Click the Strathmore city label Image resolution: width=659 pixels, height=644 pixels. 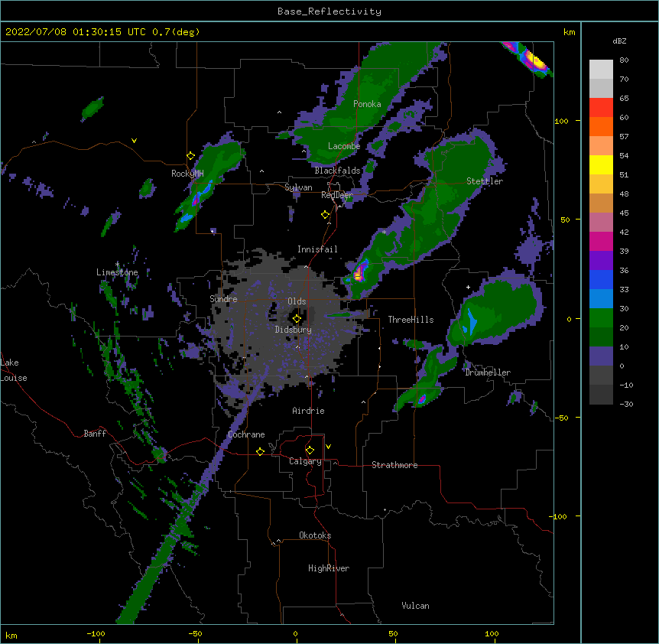(x=394, y=465)
